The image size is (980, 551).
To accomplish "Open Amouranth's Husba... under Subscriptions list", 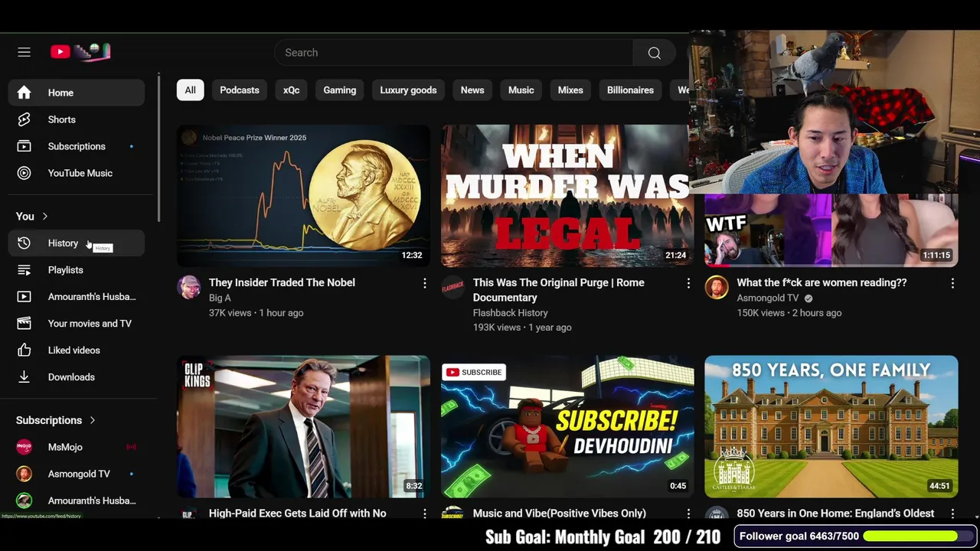I will click(x=77, y=500).
